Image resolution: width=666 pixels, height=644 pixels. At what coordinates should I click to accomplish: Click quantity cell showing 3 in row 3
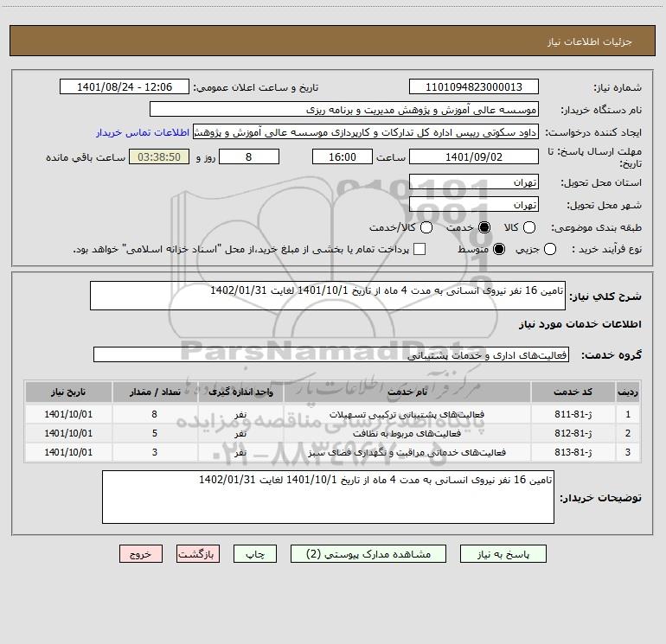click(x=155, y=452)
